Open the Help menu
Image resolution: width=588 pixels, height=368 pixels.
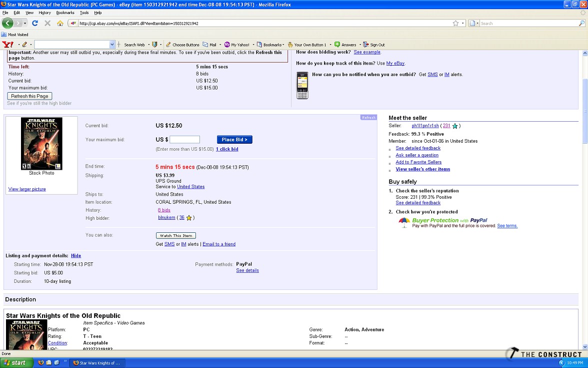[x=98, y=13]
